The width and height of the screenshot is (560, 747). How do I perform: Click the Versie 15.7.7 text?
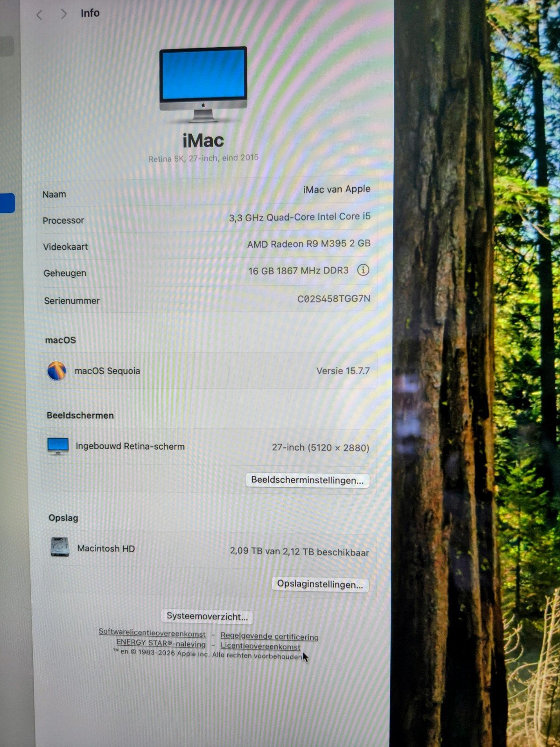click(343, 371)
